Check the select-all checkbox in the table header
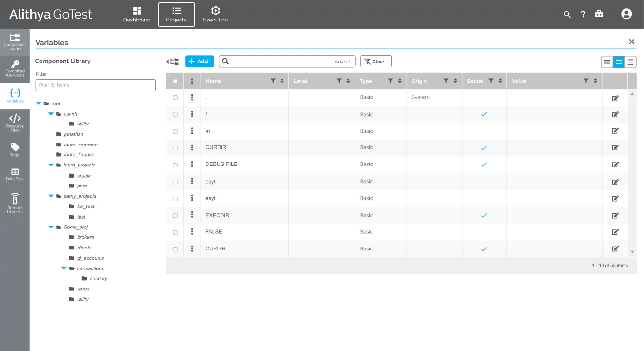644x351 pixels. pyautogui.click(x=175, y=81)
